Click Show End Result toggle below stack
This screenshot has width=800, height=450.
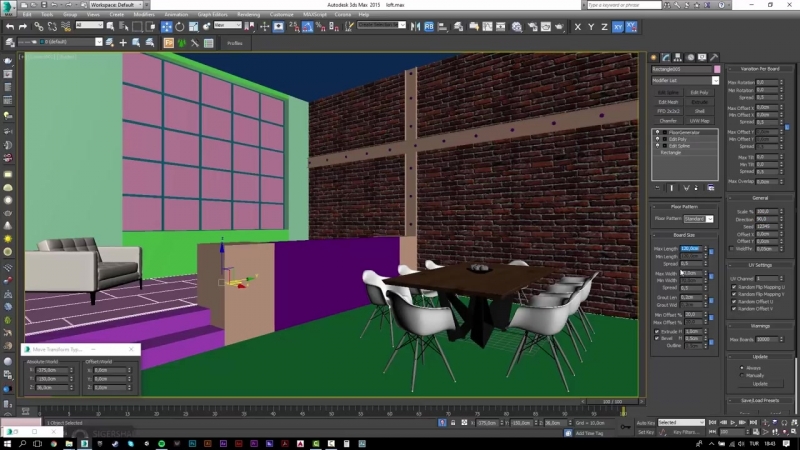point(671,188)
